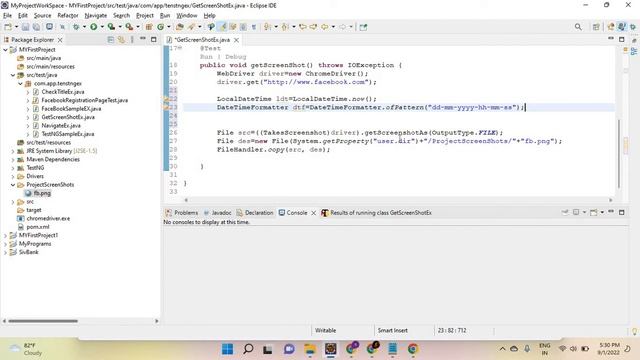
Task: Open the Refactor menu
Action: (68, 16)
